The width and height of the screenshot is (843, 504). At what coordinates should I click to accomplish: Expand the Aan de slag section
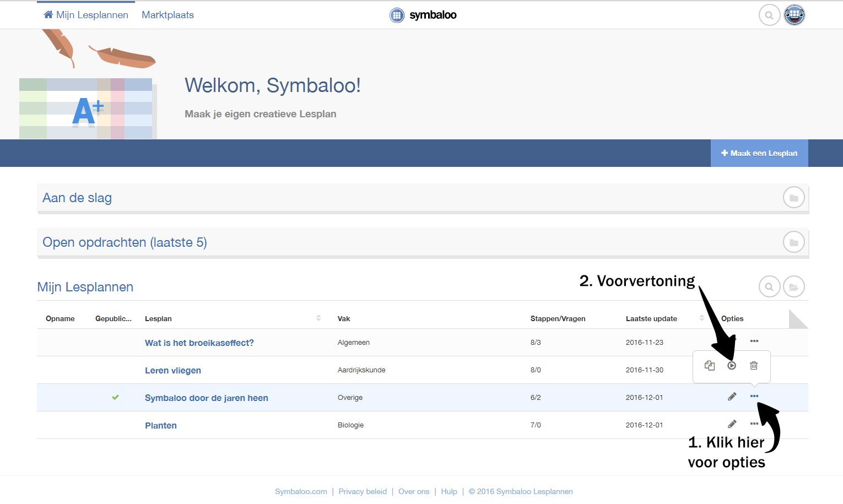(x=423, y=198)
